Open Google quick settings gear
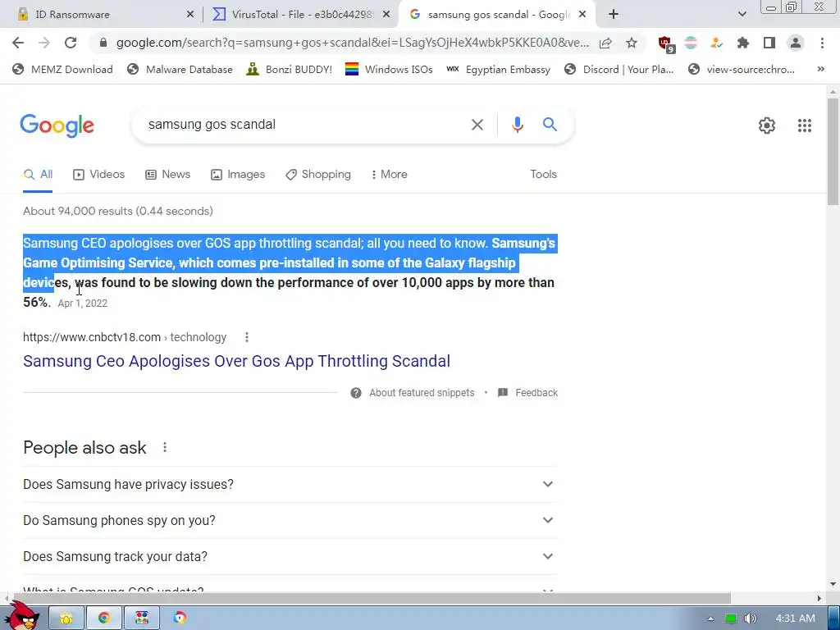The width and height of the screenshot is (840, 630). click(x=767, y=126)
